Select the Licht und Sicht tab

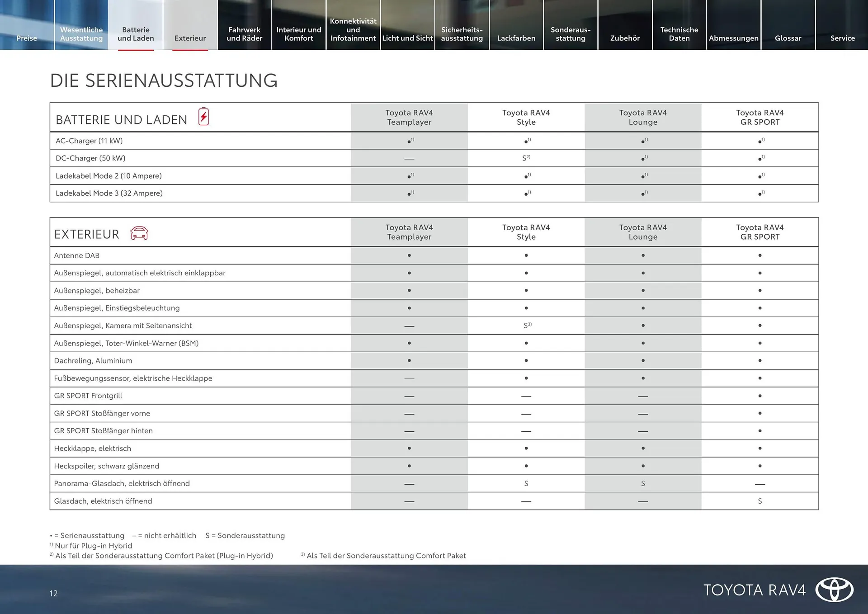407,38
